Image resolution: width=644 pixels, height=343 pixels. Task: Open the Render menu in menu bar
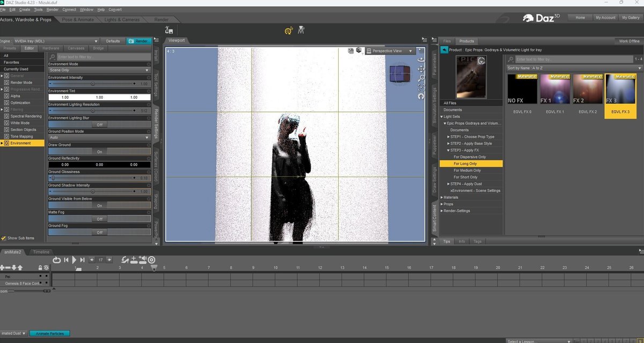click(53, 10)
